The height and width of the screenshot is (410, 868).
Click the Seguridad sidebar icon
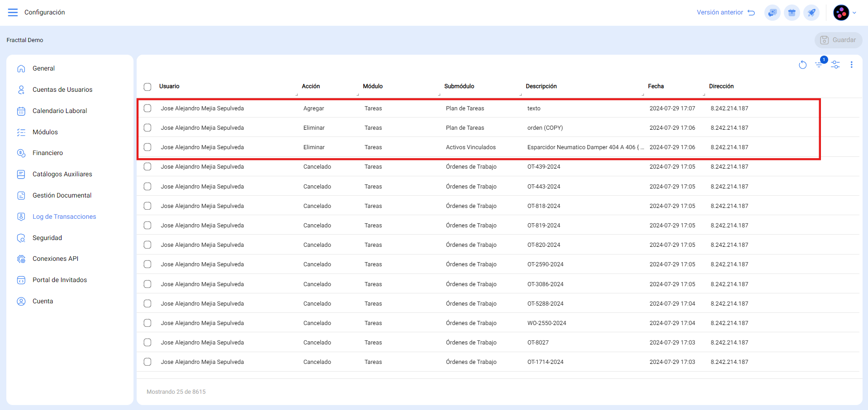click(21, 238)
